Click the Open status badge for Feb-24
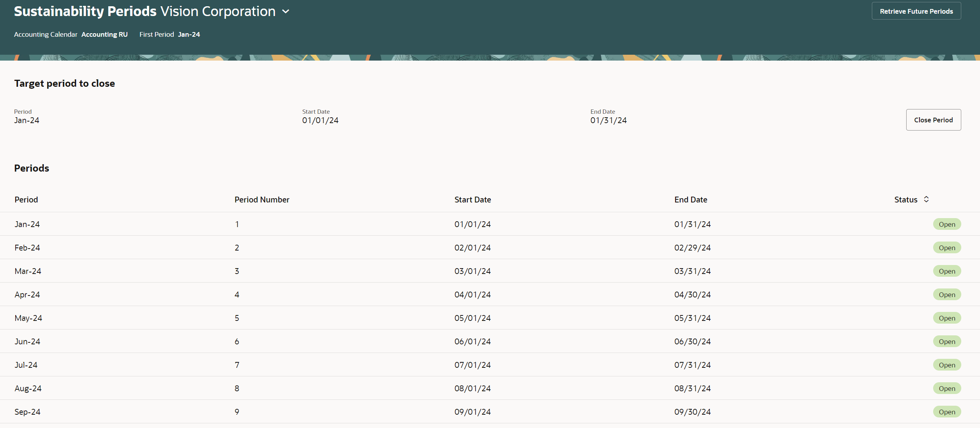980x428 pixels. click(947, 248)
